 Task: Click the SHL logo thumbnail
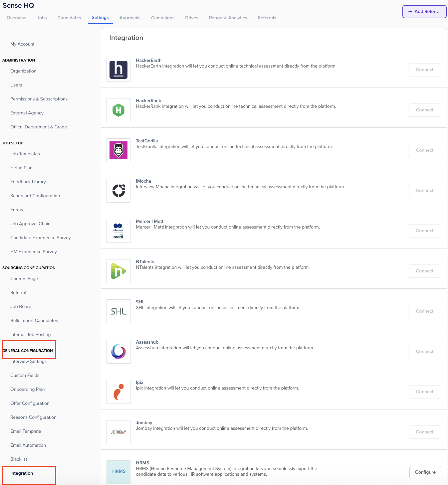pyautogui.click(x=118, y=311)
